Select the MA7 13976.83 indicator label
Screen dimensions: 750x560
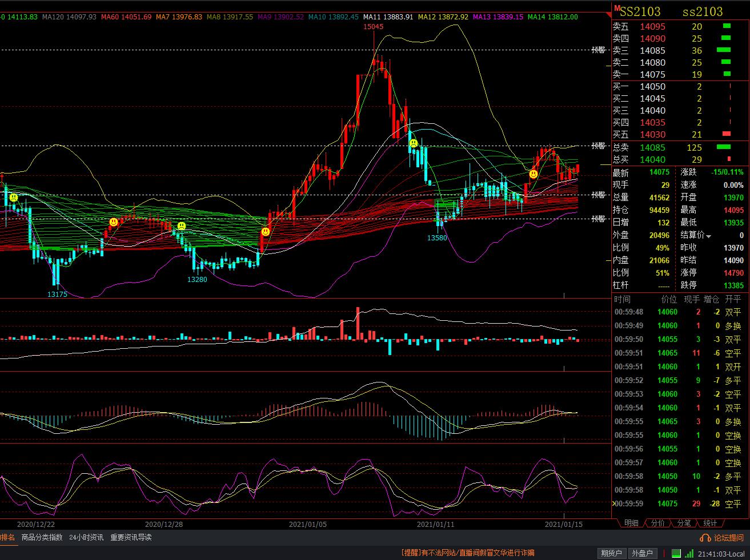click(179, 17)
